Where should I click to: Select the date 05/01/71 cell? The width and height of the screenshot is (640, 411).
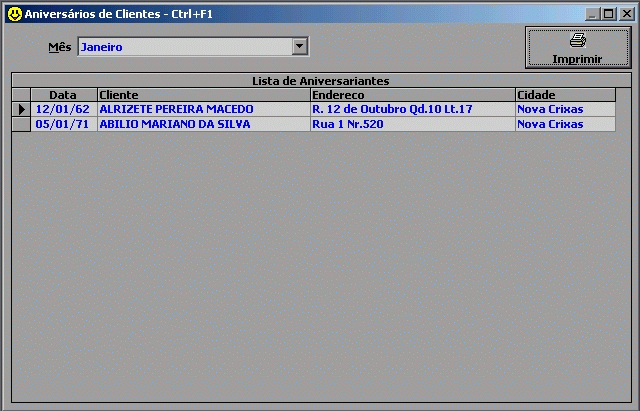pos(63,124)
